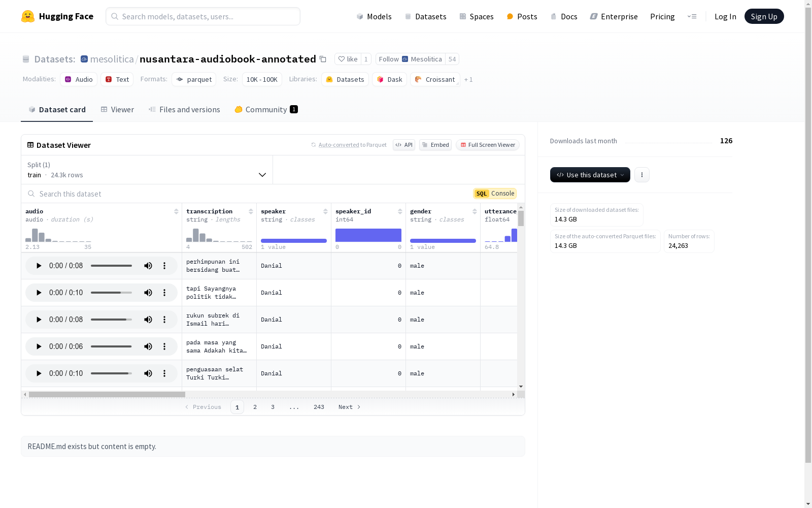
Task: Mute the audio in the rukun subrek row
Action: pyautogui.click(x=148, y=320)
